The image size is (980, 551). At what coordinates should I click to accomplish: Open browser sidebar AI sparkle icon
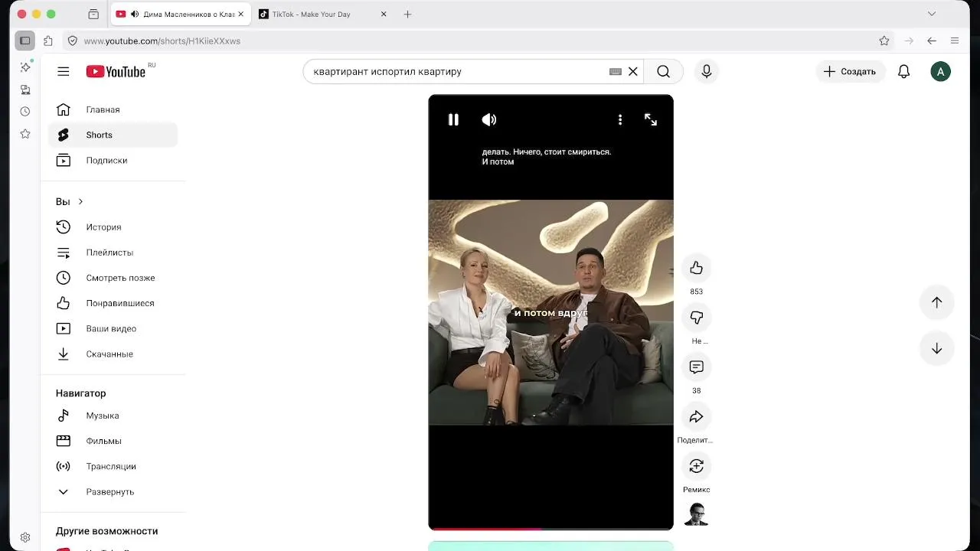tap(25, 67)
